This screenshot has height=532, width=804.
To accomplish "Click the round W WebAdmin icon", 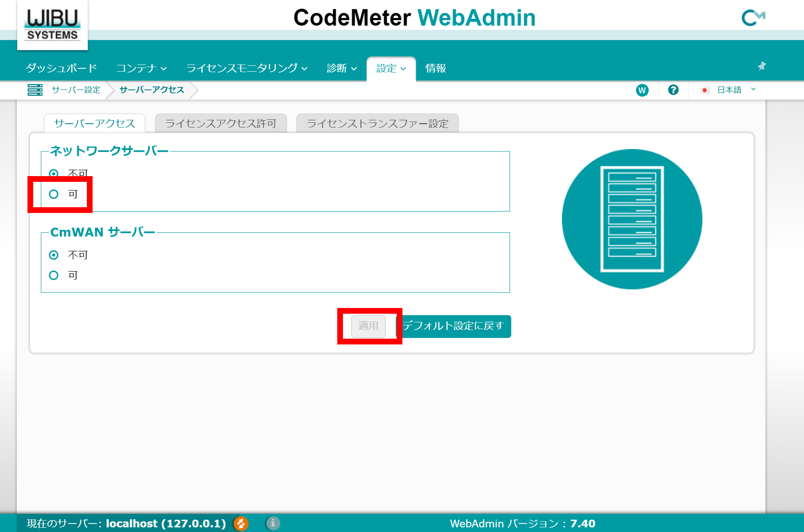I will point(642,90).
